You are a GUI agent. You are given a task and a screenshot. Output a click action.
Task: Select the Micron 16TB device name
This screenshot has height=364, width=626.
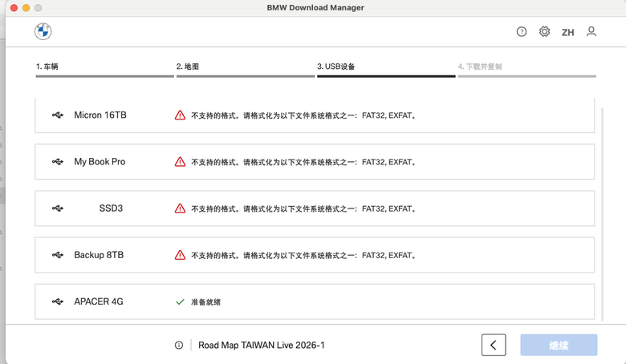100,115
